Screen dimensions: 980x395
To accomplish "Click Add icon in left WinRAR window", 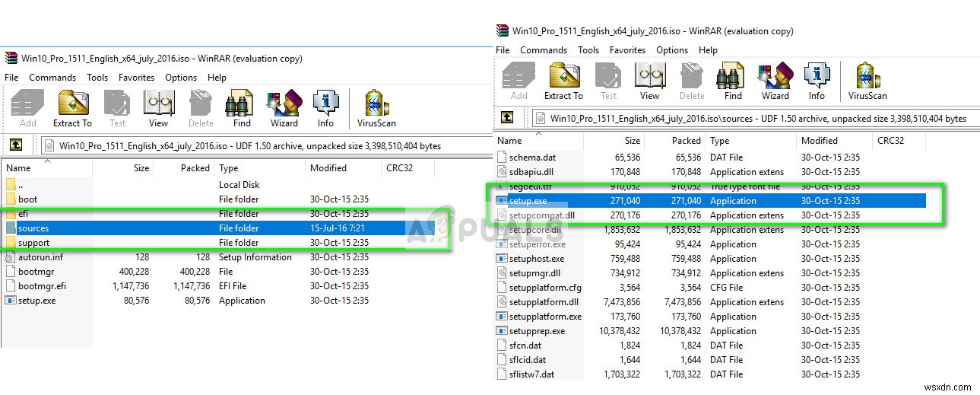I will pyautogui.click(x=27, y=108).
